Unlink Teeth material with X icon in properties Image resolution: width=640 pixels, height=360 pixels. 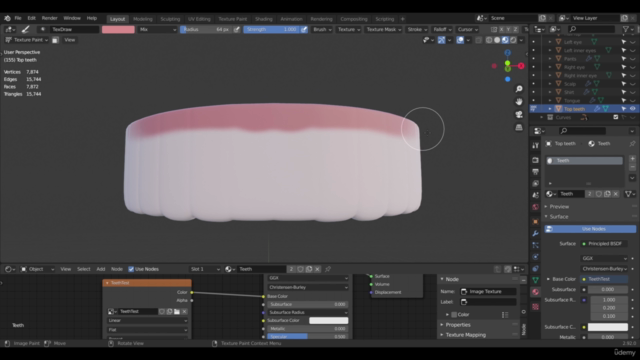[x=616, y=194]
